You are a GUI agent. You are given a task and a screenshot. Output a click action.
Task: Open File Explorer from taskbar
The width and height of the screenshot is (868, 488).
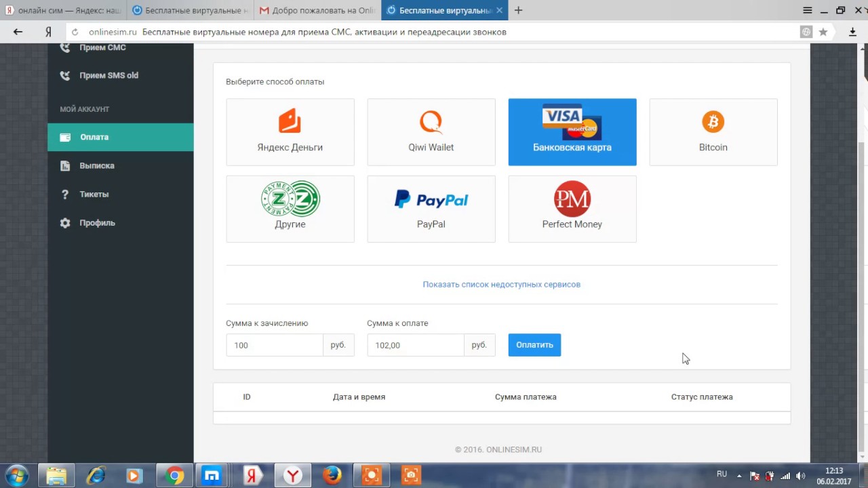click(x=56, y=476)
